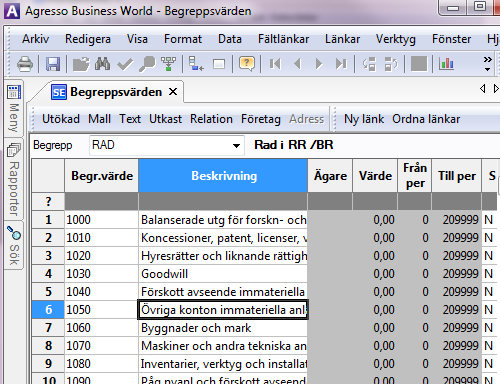The image size is (500, 384).
Task: Click the Text link button
Action: pos(130,119)
